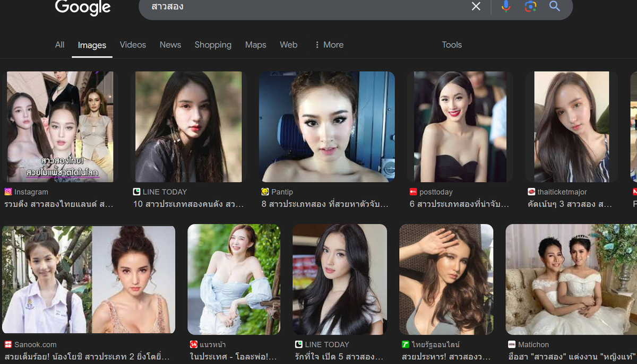This screenshot has height=364, width=637.
Task: Click the Sanook.com favicon
Action: [x=7, y=344]
